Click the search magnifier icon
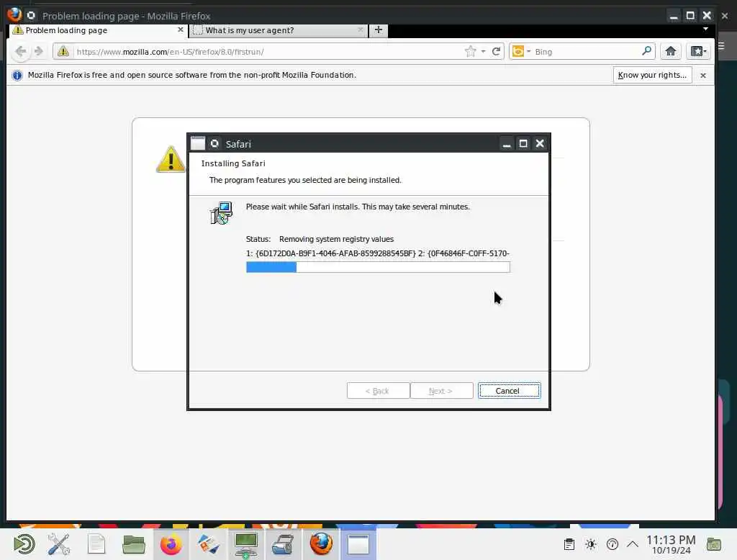Viewport: 737px width, 560px height. point(647,51)
